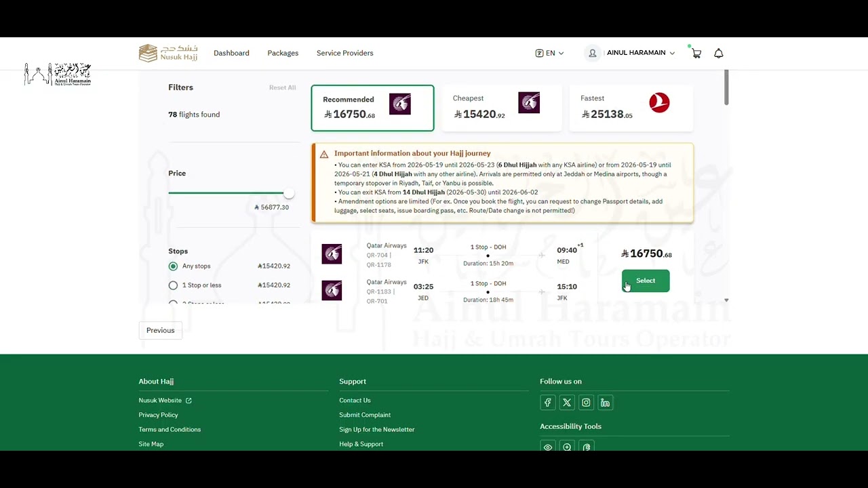Viewport: 868px width, 488px height.
Task: Click the Duration: 15h 20m label
Action: (488, 264)
